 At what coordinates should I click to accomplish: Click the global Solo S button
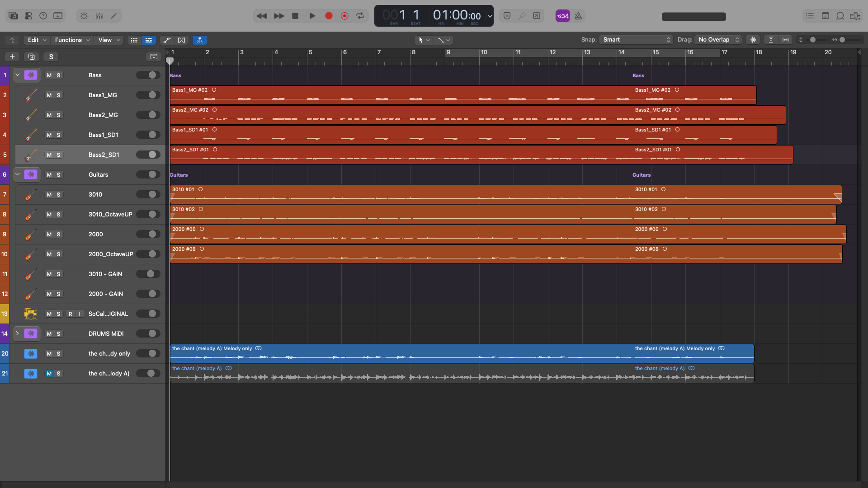click(51, 57)
